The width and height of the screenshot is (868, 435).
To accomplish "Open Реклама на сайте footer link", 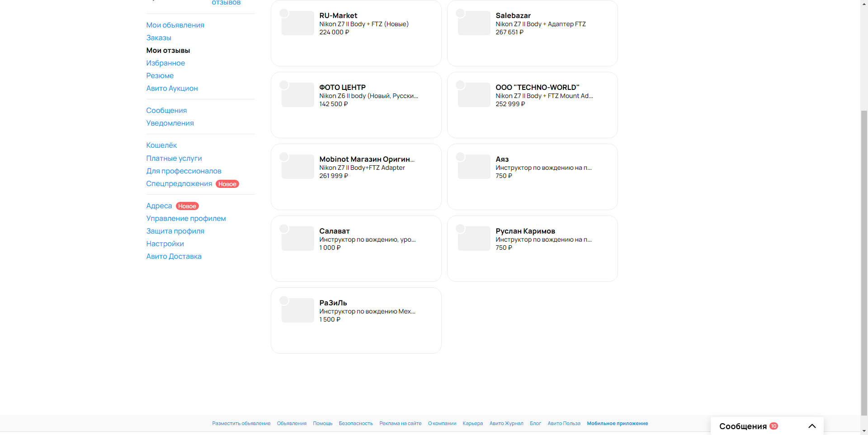I will tap(400, 423).
